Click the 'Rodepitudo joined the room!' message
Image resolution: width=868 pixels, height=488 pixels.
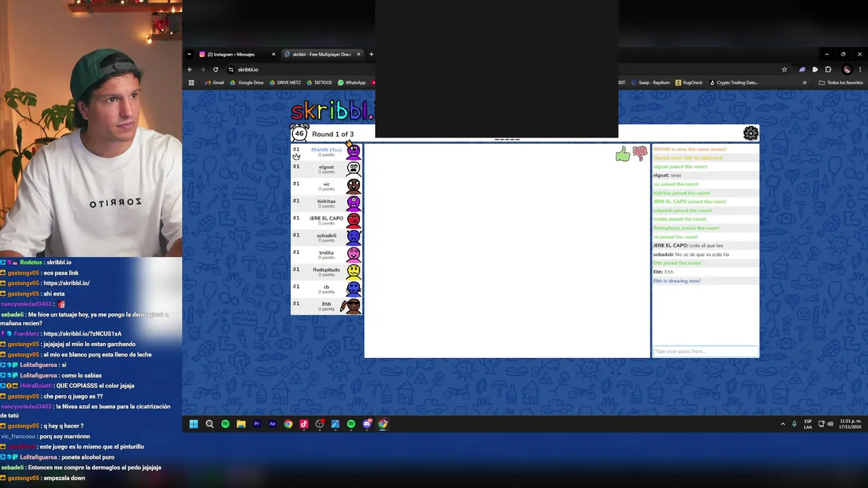[x=686, y=228]
